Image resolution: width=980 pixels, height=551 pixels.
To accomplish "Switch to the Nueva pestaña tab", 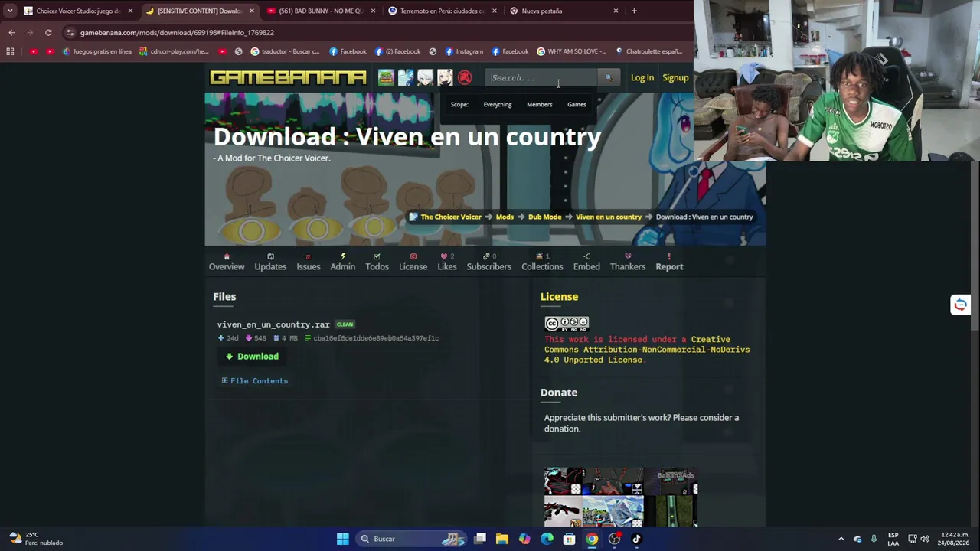I will (563, 11).
